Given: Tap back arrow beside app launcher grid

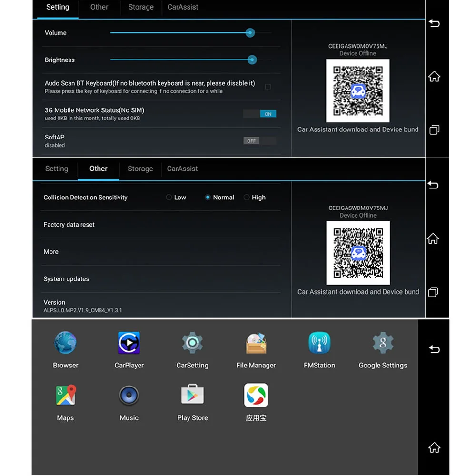Looking at the screenshot, I should (x=435, y=349).
